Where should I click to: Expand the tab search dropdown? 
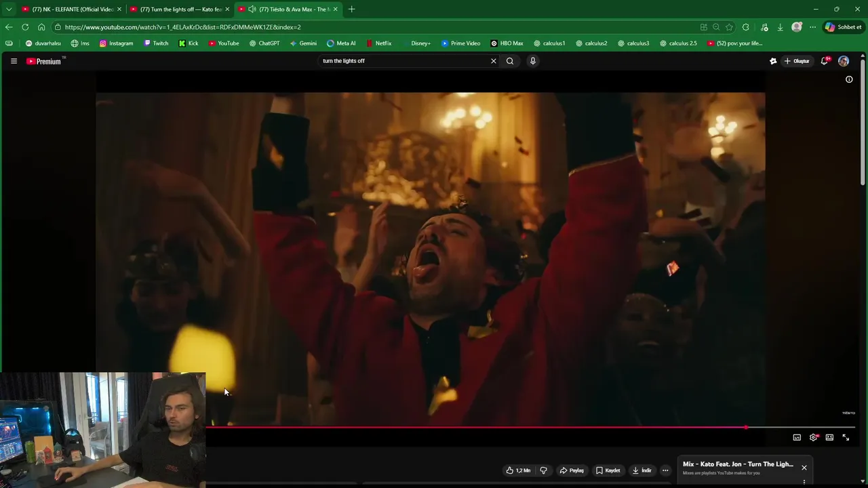coord(8,9)
